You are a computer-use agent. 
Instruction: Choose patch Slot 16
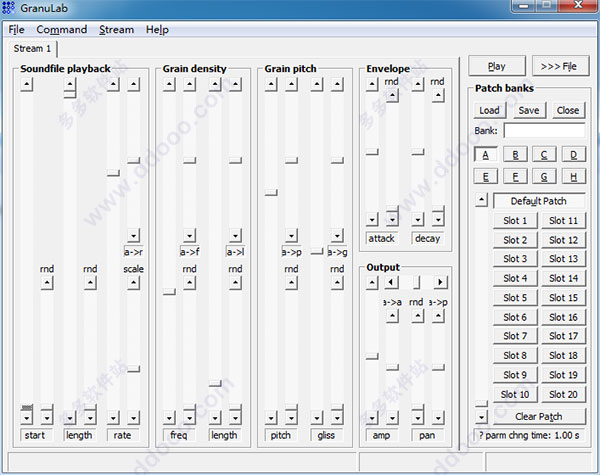[563, 317]
